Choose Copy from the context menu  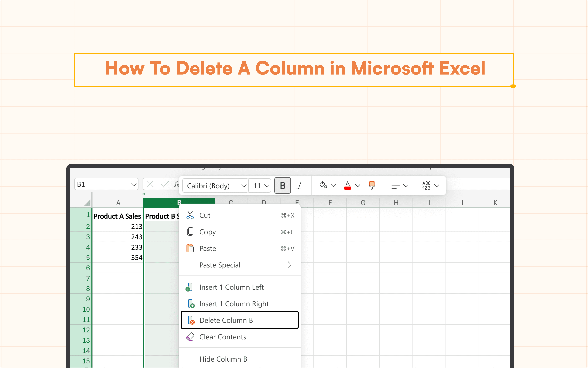click(240, 232)
